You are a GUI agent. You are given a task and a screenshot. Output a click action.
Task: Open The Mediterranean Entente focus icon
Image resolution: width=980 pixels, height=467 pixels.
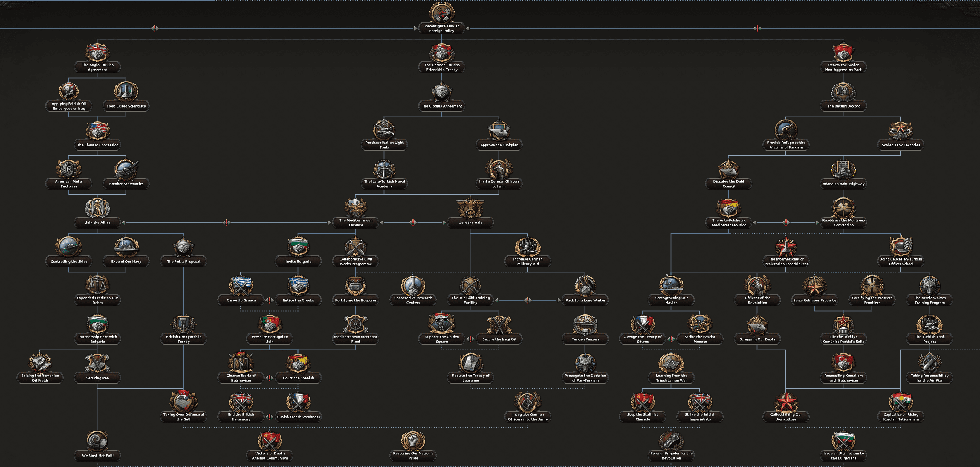pos(356,207)
